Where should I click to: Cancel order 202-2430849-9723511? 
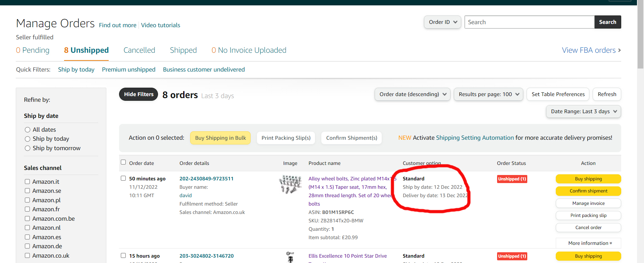588,227
